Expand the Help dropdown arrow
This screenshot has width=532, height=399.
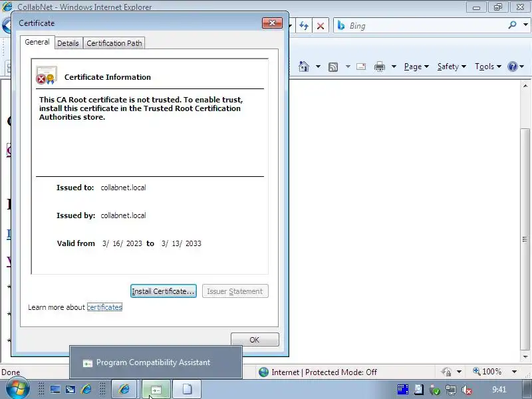tap(522, 66)
